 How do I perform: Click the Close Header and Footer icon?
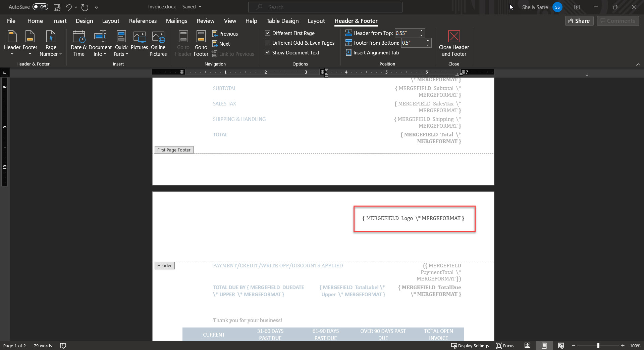click(453, 37)
